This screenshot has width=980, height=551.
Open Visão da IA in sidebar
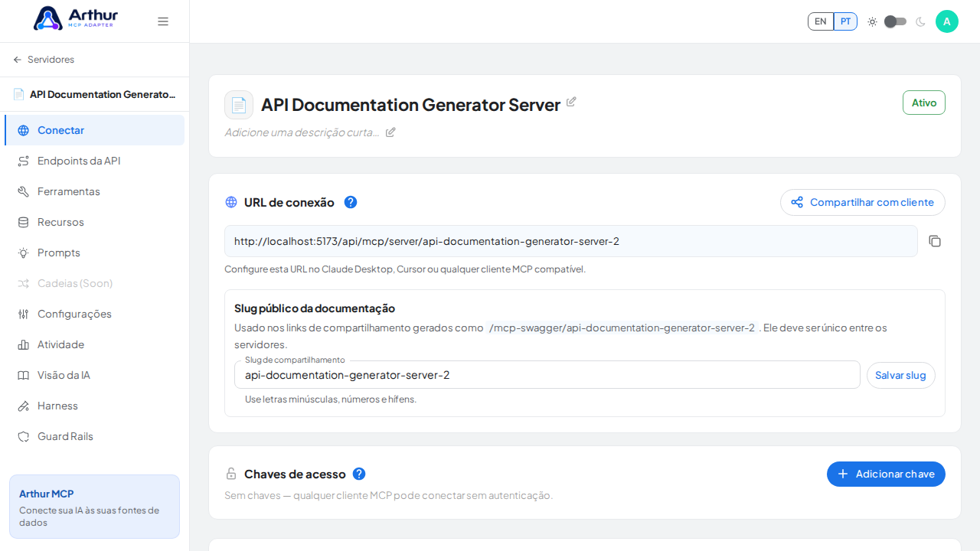pyautogui.click(x=94, y=375)
